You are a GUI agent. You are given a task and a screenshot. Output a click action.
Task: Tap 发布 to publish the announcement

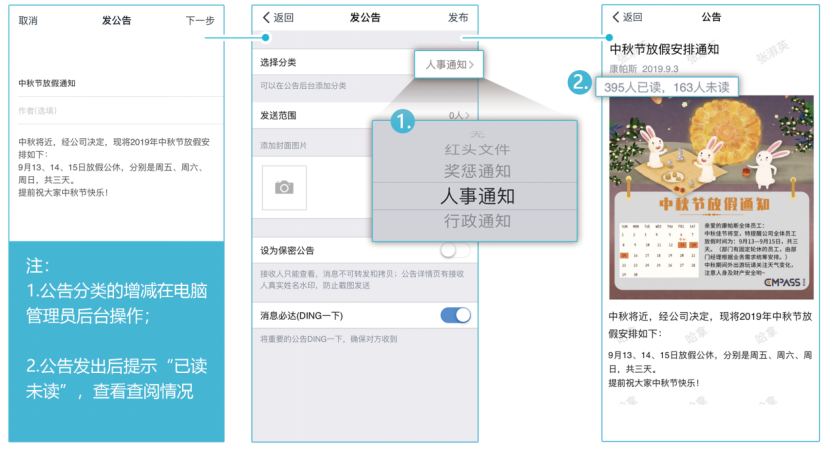pyautogui.click(x=458, y=18)
